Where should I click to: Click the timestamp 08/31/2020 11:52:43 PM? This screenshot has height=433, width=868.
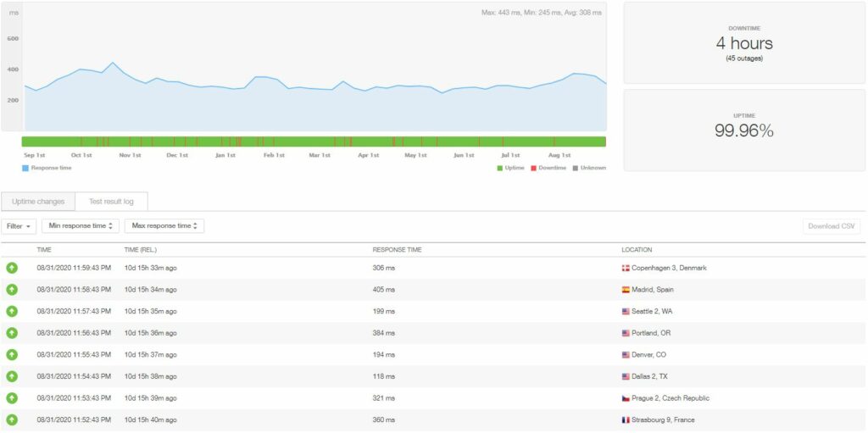pyautogui.click(x=74, y=419)
